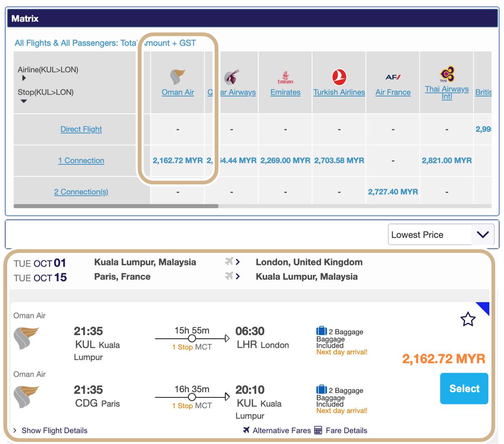Open Turkish Airlines airline link
This screenshot has width=504, height=444.
[339, 92]
